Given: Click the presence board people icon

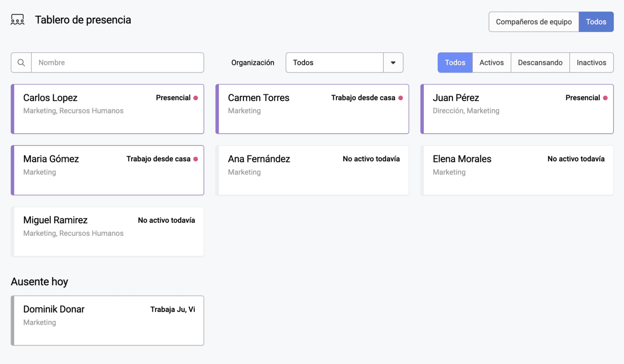Looking at the screenshot, I should coord(17,20).
